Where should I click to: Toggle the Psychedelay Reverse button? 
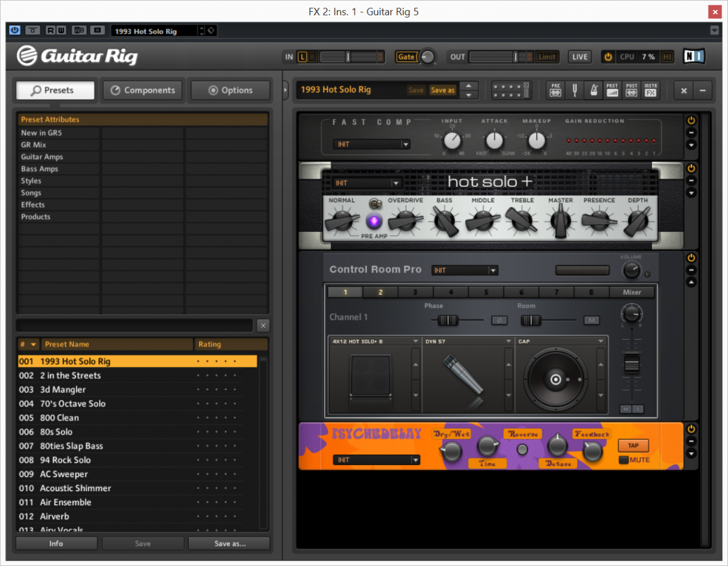522,450
